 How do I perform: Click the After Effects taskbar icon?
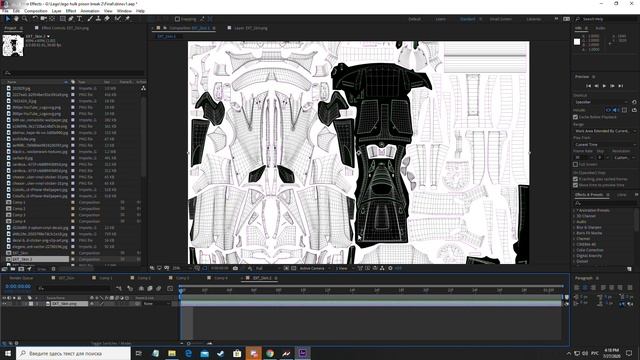302,353
